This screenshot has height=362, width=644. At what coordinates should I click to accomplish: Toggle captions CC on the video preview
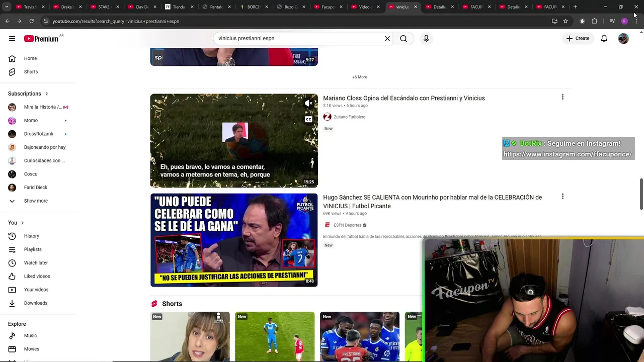[x=308, y=119]
